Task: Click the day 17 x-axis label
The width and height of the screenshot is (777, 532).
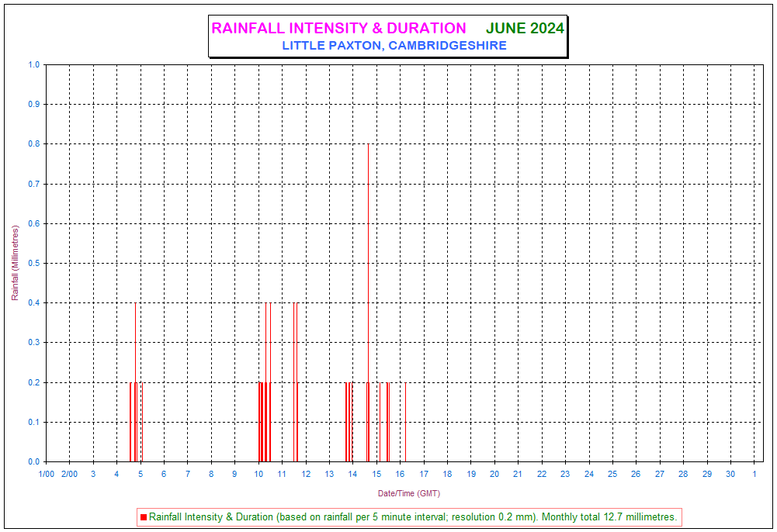Action: click(x=424, y=474)
